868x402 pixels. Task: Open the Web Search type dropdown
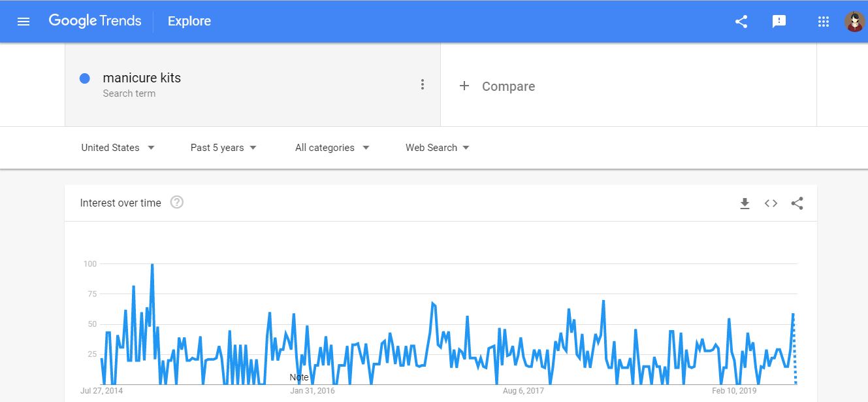437,148
